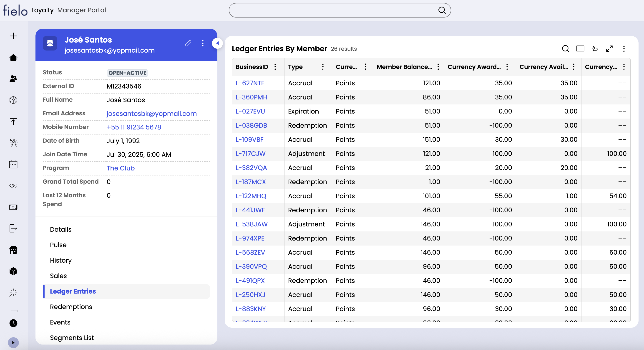Switch to the History section
This screenshot has height=350, width=644.
61,260
